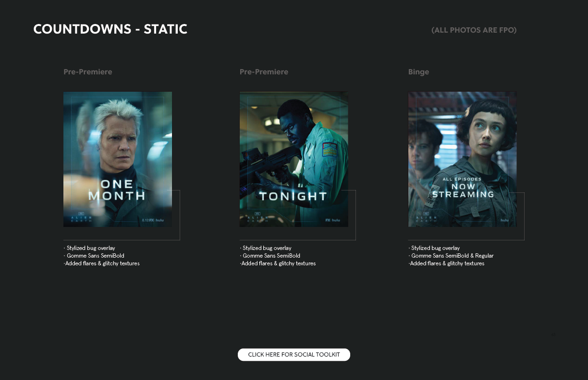This screenshot has width=588, height=380.
Task: Click 'Stylized bug overlay' under Tonight poster
Action: (266, 248)
